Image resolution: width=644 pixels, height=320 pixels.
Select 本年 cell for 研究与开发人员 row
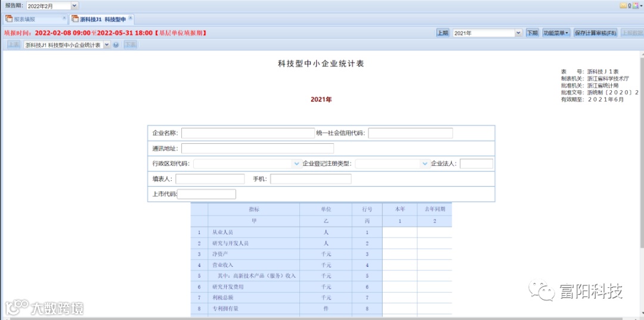click(x=400, y=243)
